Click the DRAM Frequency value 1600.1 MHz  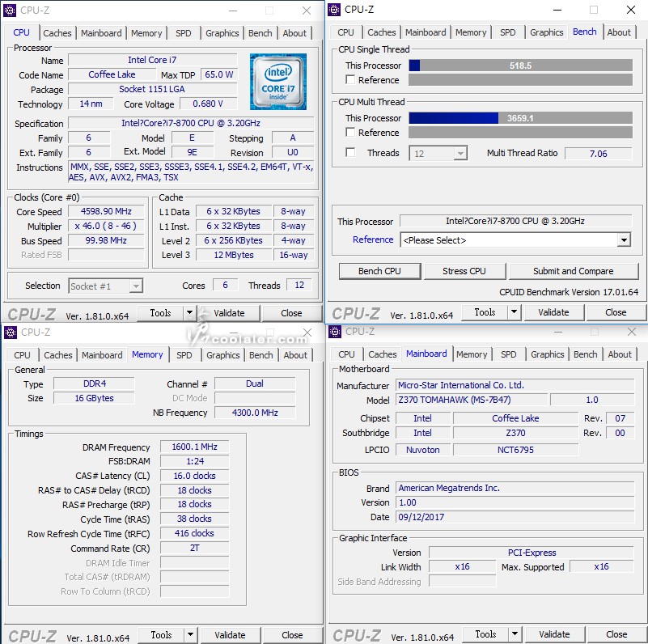(x=195, y=447)
